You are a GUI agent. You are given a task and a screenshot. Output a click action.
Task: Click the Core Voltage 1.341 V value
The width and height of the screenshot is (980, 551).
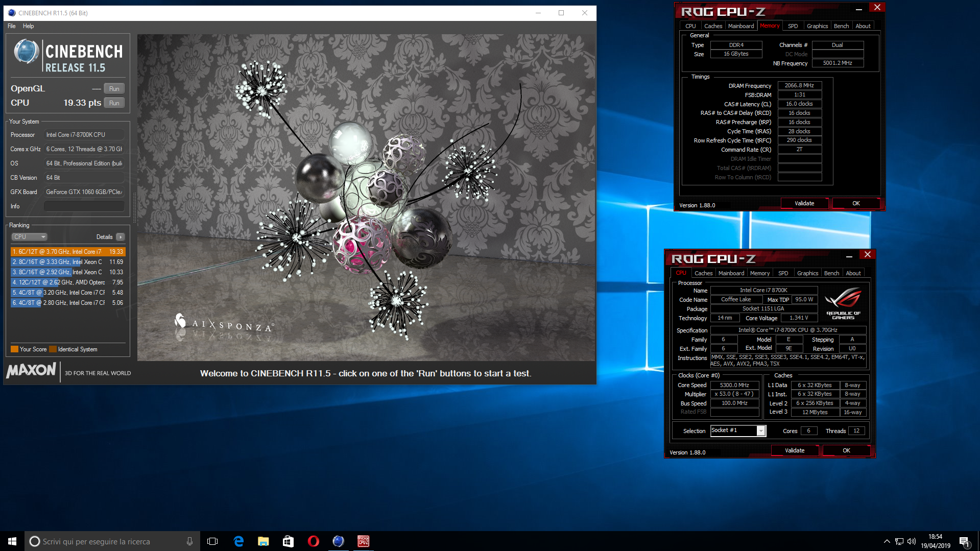pyautogui.click(x=799, y=318)
